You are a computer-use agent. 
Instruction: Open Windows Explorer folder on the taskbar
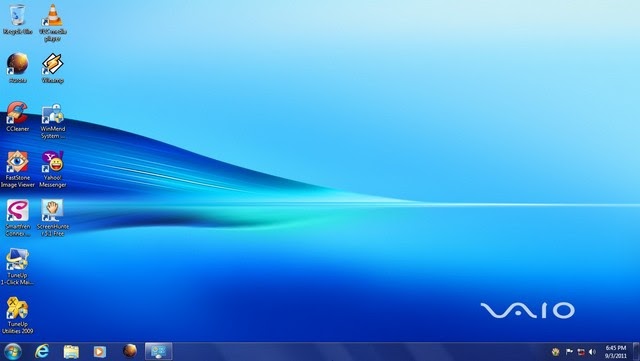(x=71, y=352)
